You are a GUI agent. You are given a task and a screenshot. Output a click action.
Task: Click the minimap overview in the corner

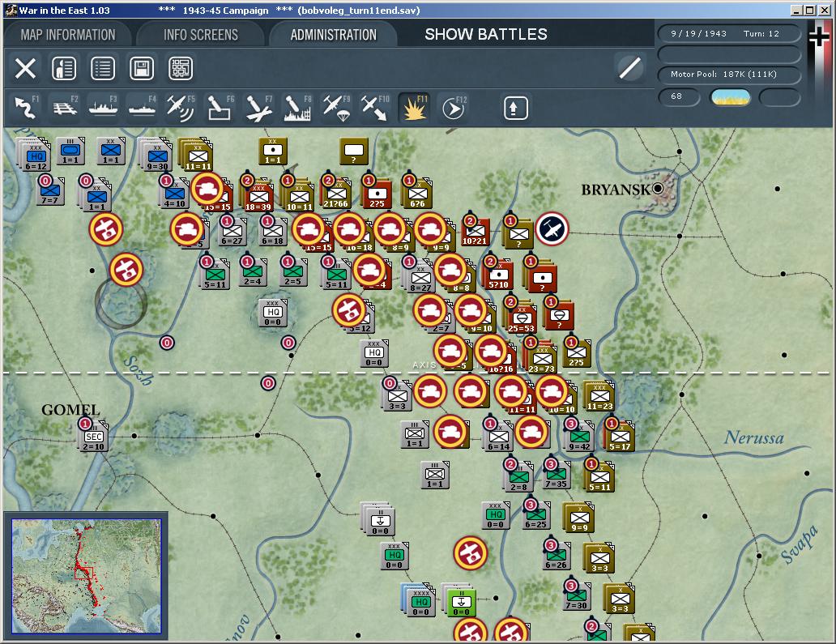(87, 576)
